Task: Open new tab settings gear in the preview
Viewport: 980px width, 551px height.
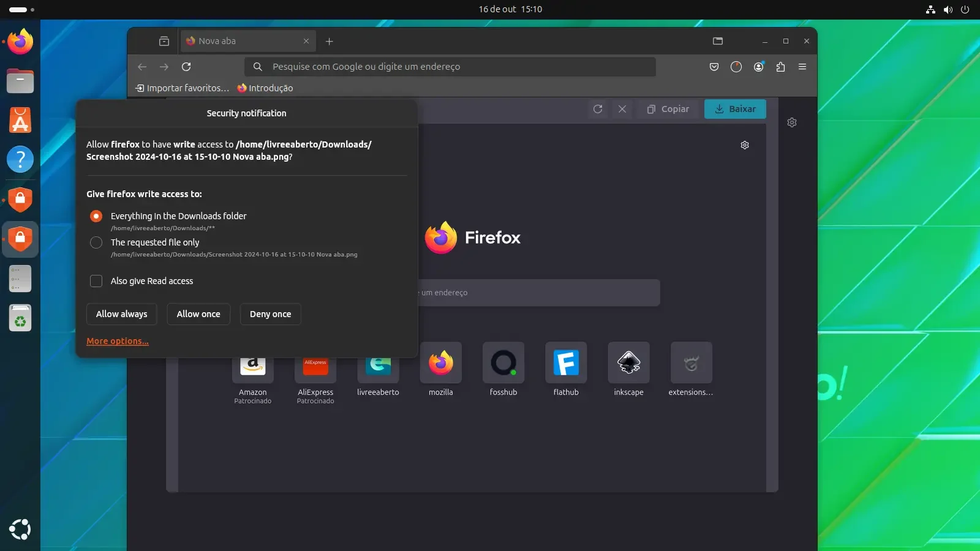Action: (745, 145)
